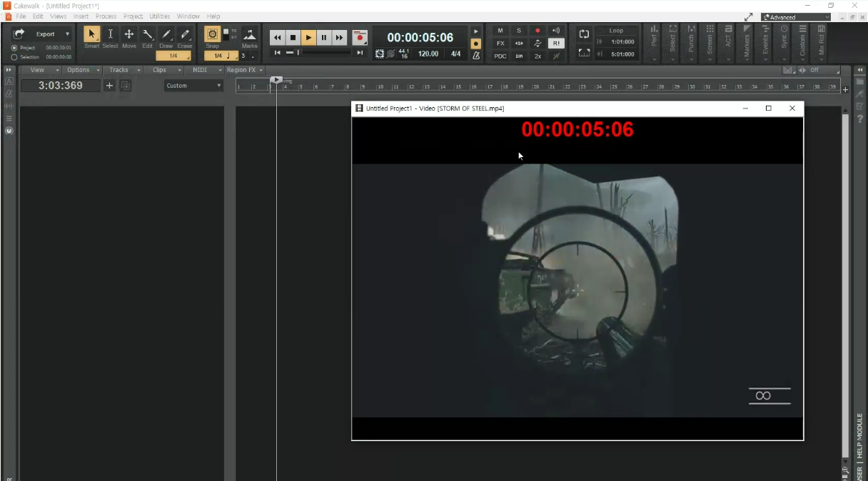Image resolution: width=868 pixels, height=481 pixels.
Task: Select the Smart tool
Action: click(92, 34)
